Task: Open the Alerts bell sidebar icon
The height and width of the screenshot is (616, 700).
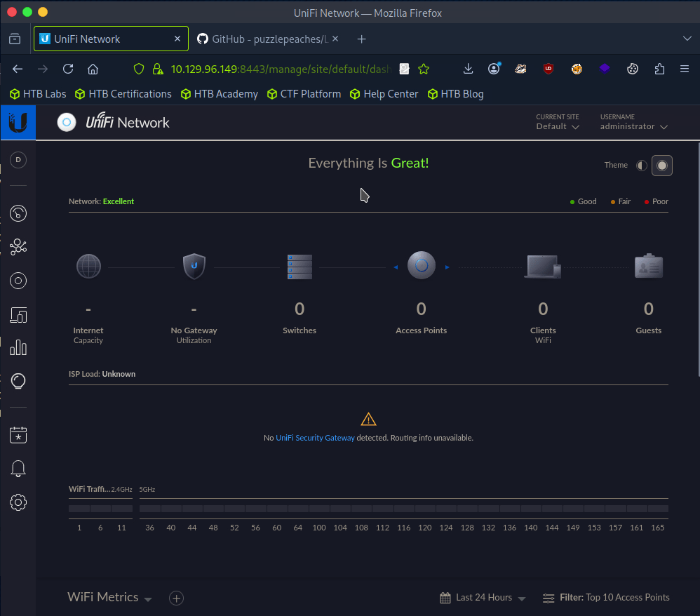Action: [x=18, y=469]
